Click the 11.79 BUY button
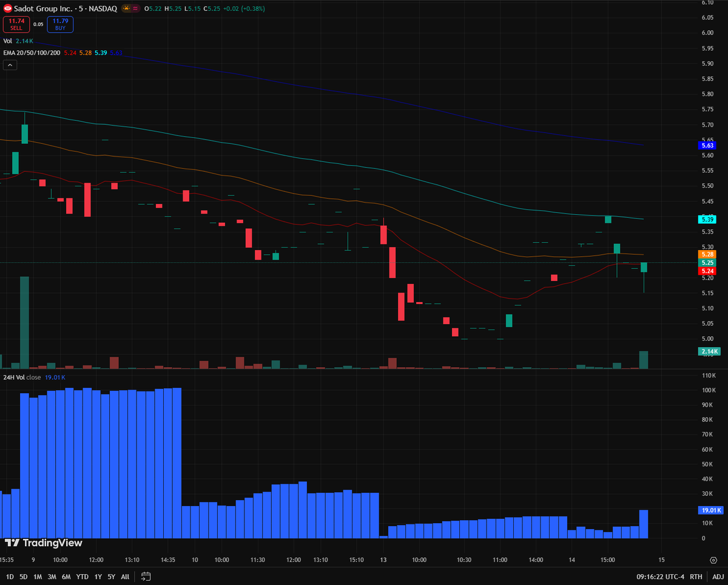This screenshot has height=585, width=728. click(x=60, y=24)
